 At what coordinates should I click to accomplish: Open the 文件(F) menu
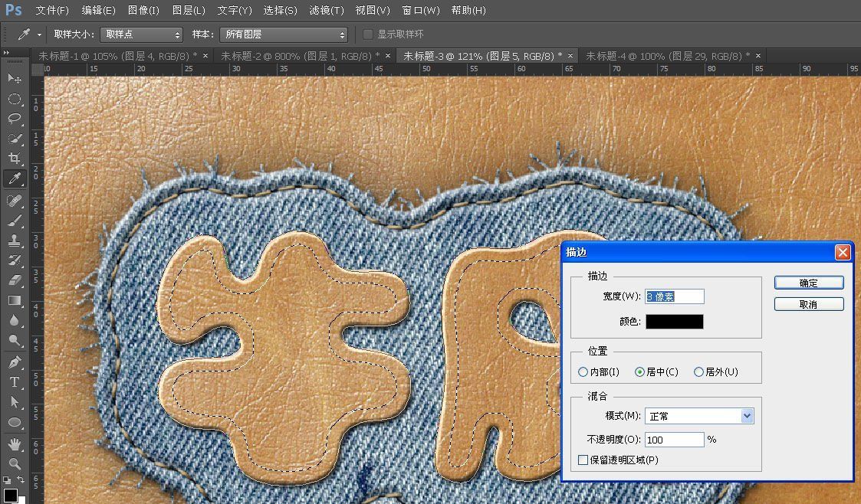click(x=52, y=10)
